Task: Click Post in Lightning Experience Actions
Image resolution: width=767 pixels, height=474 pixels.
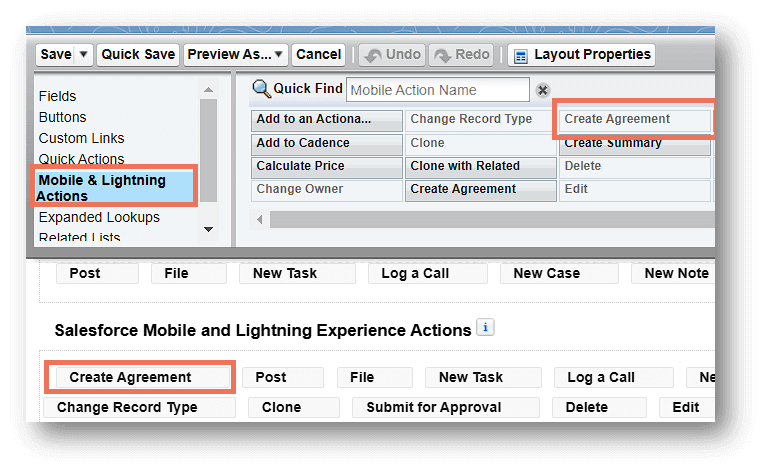Action: pyautogui.click(x=283, y=378)
